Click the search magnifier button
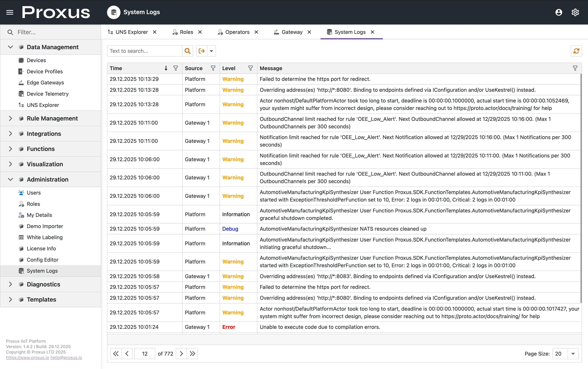The image size is (588, 369). 187,51
